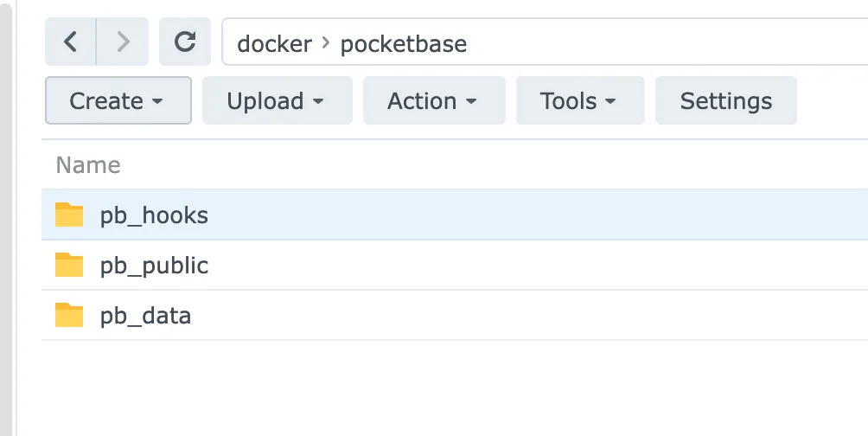Click the back navigation arrow
Viewport: 868px width, 436px height.
coord(71,42)
